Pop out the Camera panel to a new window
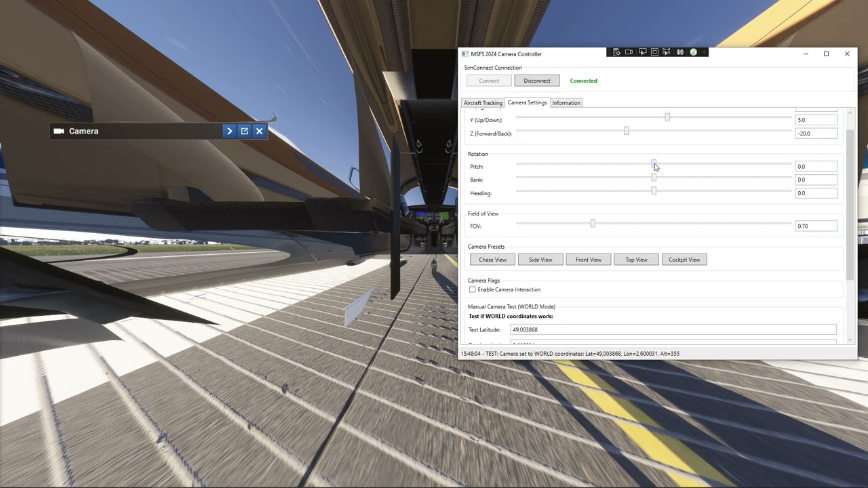 tap(244, 131)
